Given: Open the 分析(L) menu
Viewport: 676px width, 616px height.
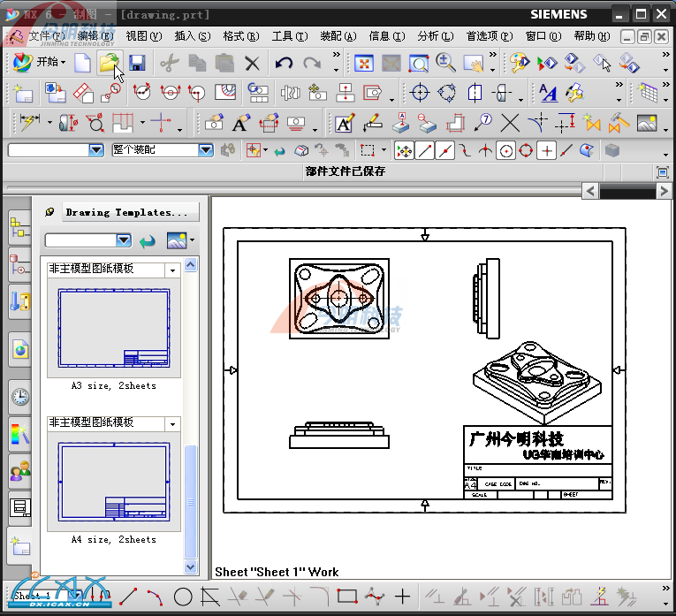Looking at the screenshot, I should (x=435, y=36).
